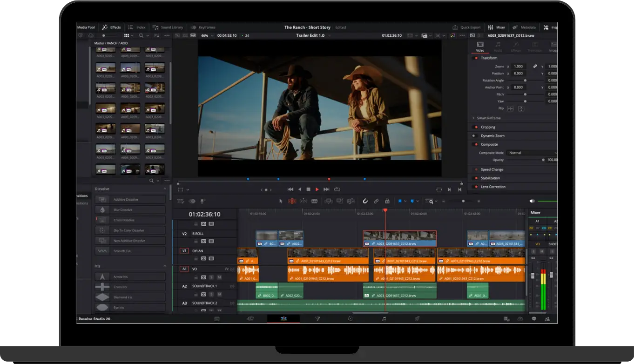Select the Diamond Iris transition

tap(130, 297)
